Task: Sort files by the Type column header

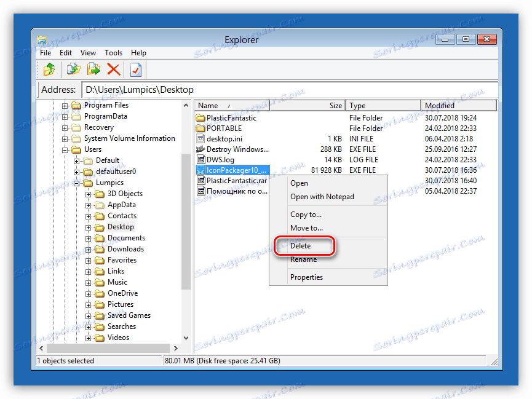Action: coord(383,106)
